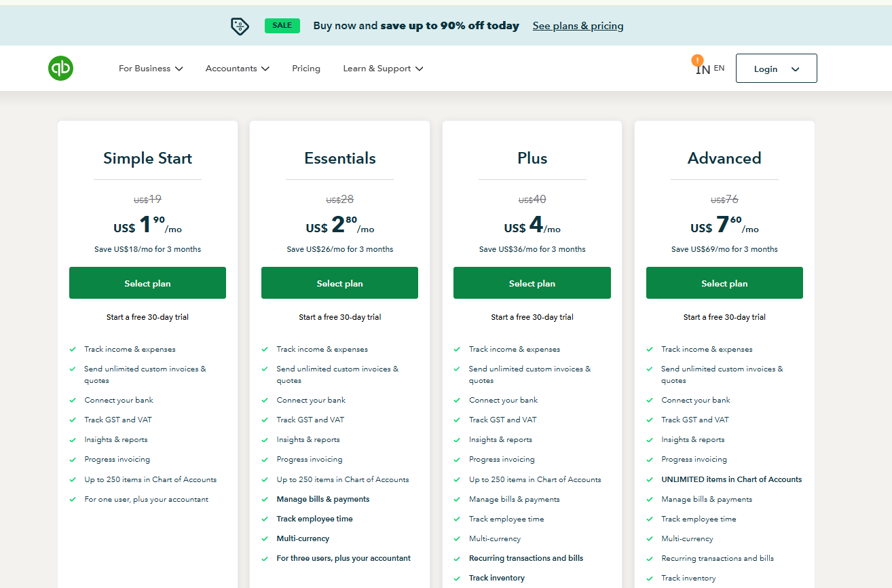892x588 pixels.
Task: Click 'UNLIMITED items in Chart of Accounts'
Action: point(732,479)
